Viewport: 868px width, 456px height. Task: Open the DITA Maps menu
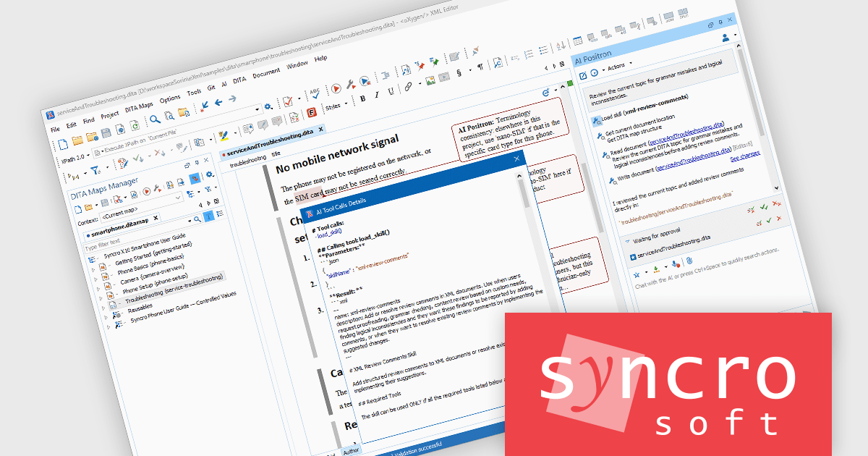139,107
